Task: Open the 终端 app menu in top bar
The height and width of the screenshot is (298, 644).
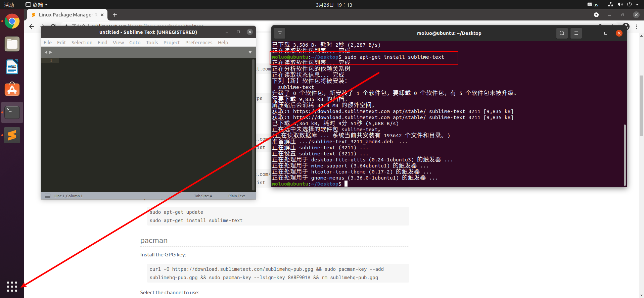Action: [x=37, y=5]
